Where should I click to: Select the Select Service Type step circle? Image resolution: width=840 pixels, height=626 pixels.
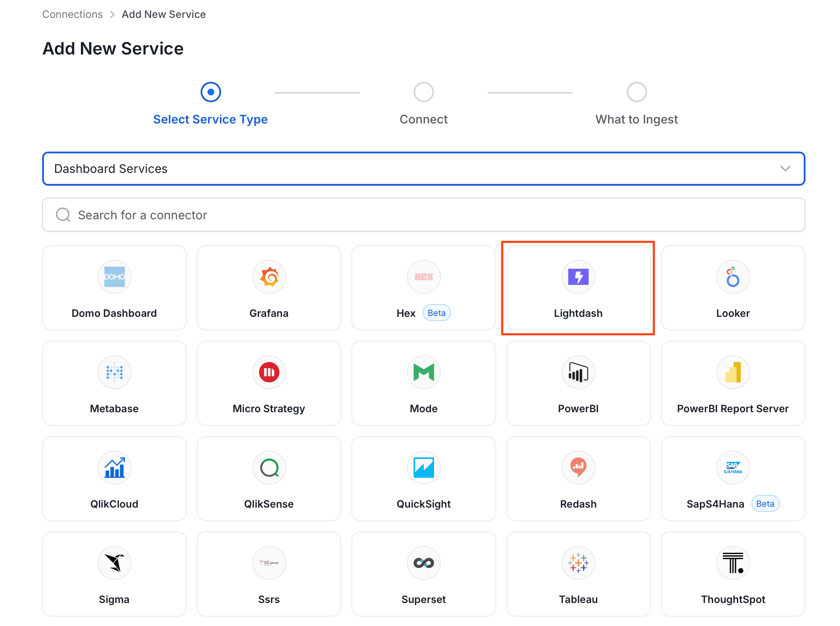coord(210,92)
